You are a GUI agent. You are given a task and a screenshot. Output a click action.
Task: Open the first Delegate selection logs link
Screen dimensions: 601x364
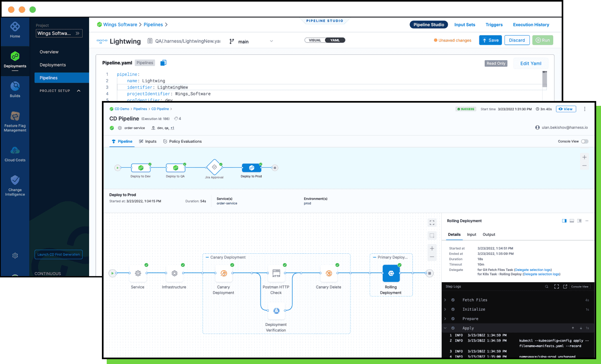tap(533, 270)
